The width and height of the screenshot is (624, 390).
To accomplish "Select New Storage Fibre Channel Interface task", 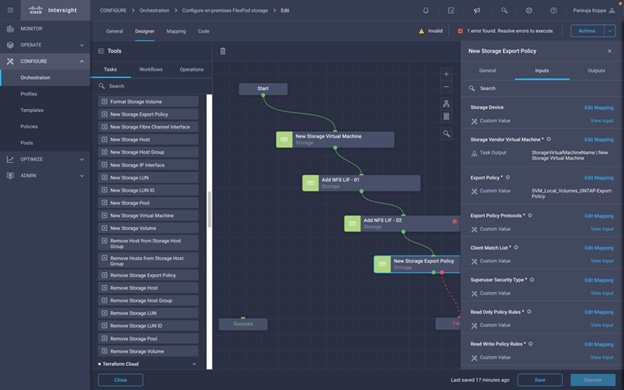I will [148, 127].
